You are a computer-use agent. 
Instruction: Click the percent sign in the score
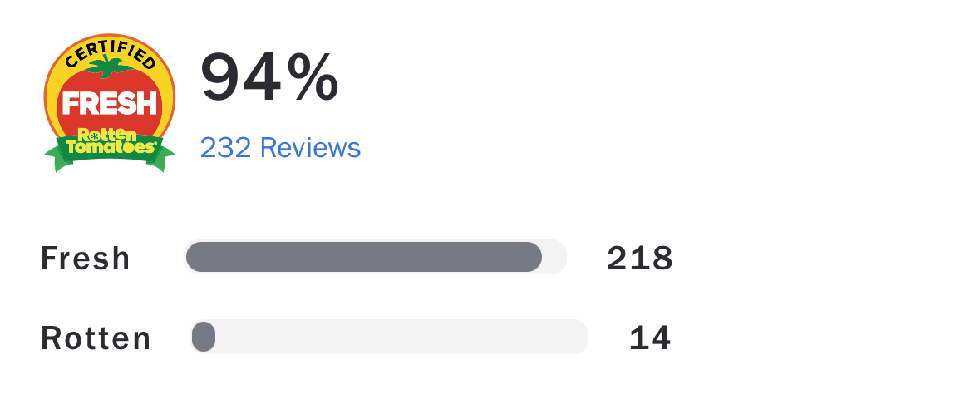point(313,78)
